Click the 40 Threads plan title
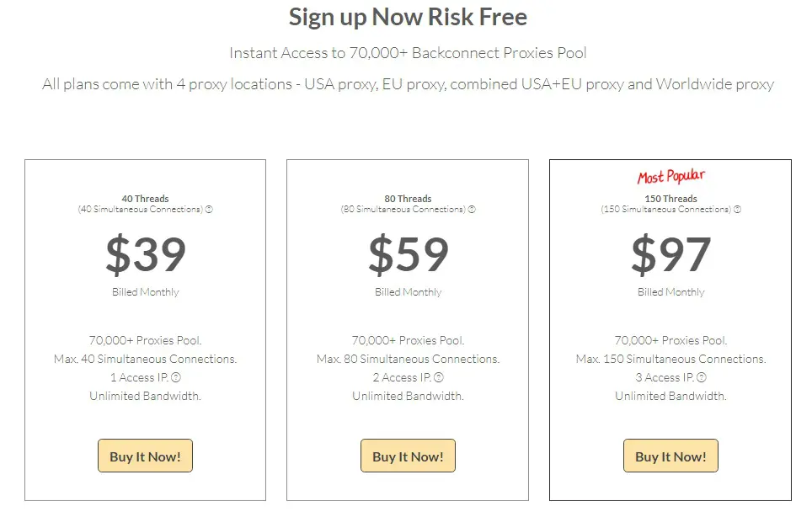 coord(145,200)
